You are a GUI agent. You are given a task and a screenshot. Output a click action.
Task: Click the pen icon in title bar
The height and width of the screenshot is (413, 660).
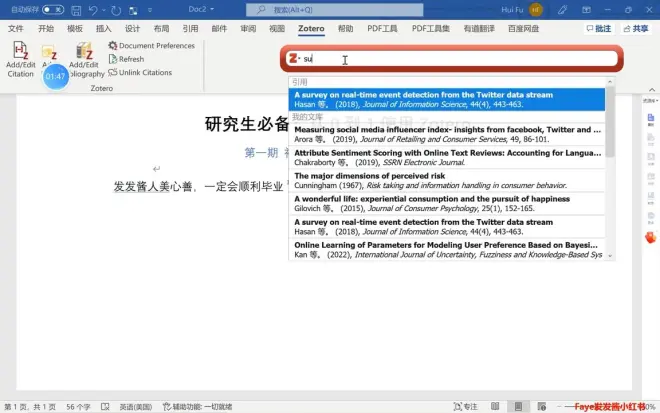(562, 10)
